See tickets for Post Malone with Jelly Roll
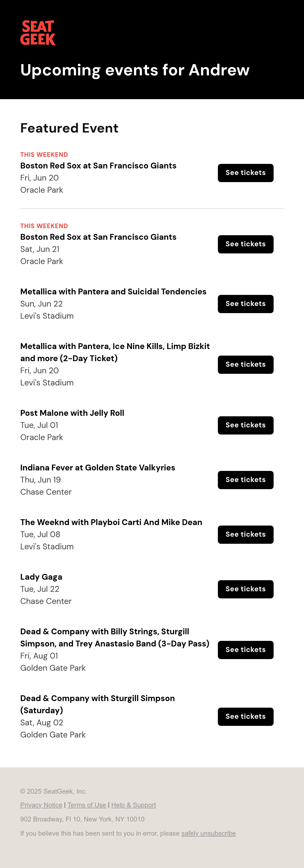Viewport: 304px width, 868px height. [245, 425]
